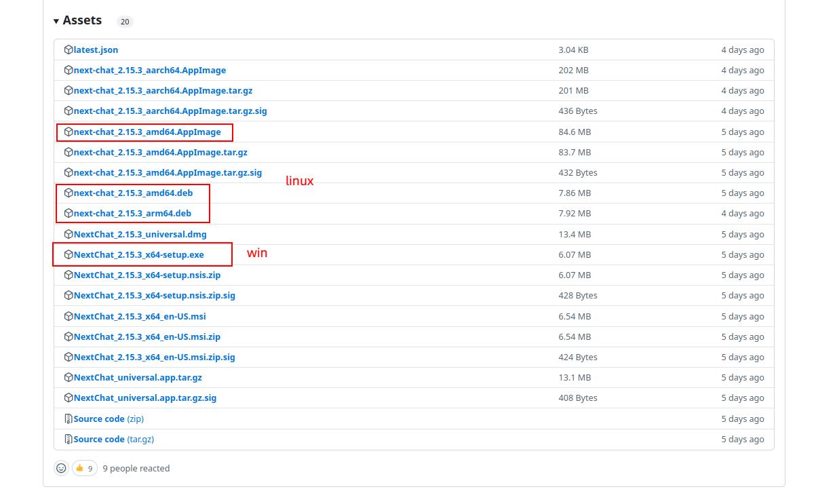The width and height of the screenshot is (816, 504).
Task: Click the Assets heading
Action: (82, 20)
